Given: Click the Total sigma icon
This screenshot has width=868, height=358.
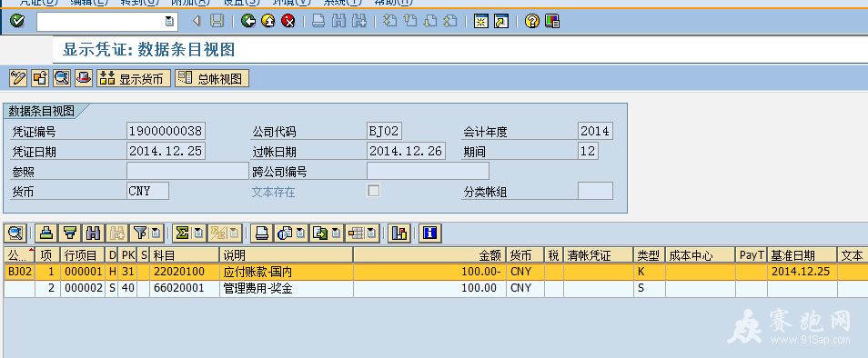Looking at the screenshot, I should tap(182, 234).
